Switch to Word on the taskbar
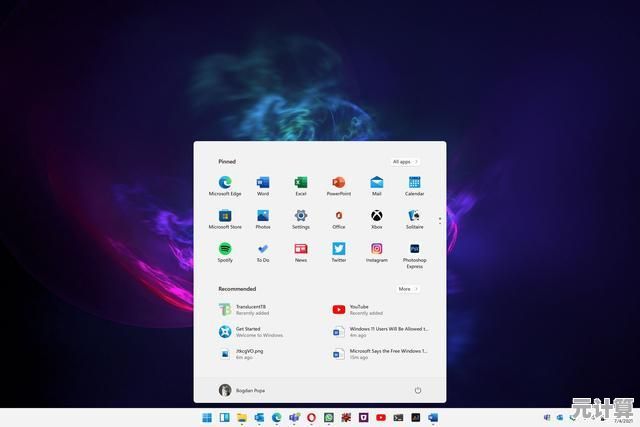 click(433, 417)
